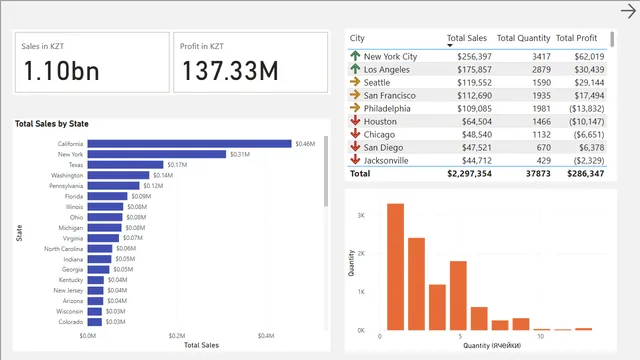Image resolution: width=640 pixels, height=360 pixels.
Task: Click the second orange histogram bar
Action: coord(416,284)
